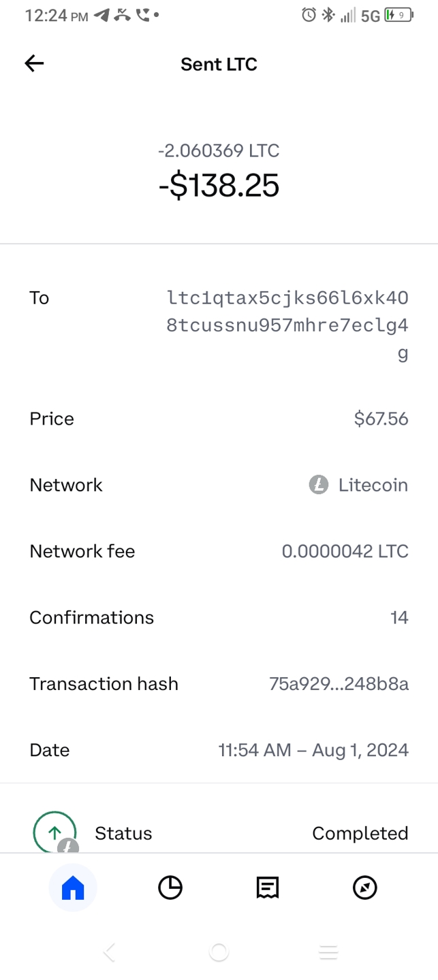Open the compass explore icon
The height and width of the screenshot is (980, 438).
click(365, 887)
